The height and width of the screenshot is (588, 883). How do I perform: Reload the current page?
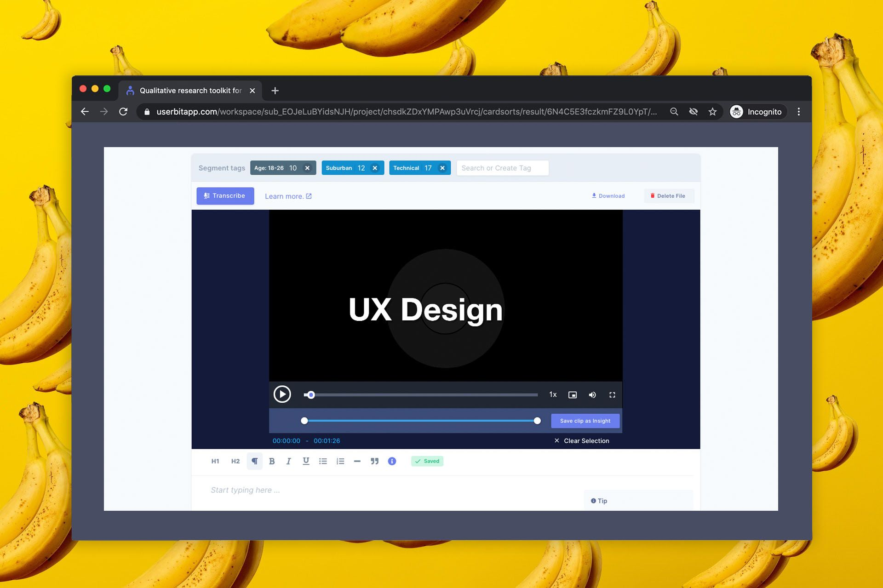click(x=123, y=112)
